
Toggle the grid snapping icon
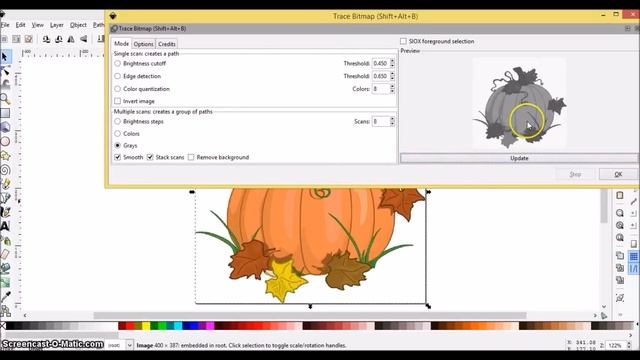click(633, 256)
